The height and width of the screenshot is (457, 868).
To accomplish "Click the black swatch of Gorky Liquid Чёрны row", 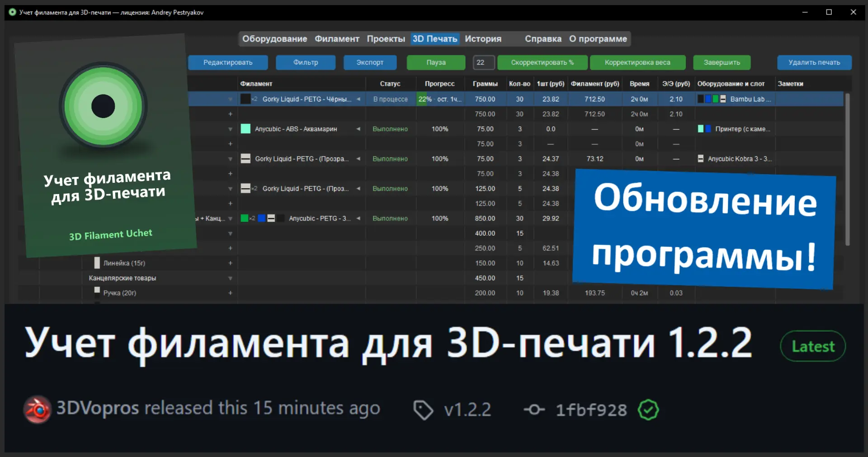I will (x=245, y=99).
